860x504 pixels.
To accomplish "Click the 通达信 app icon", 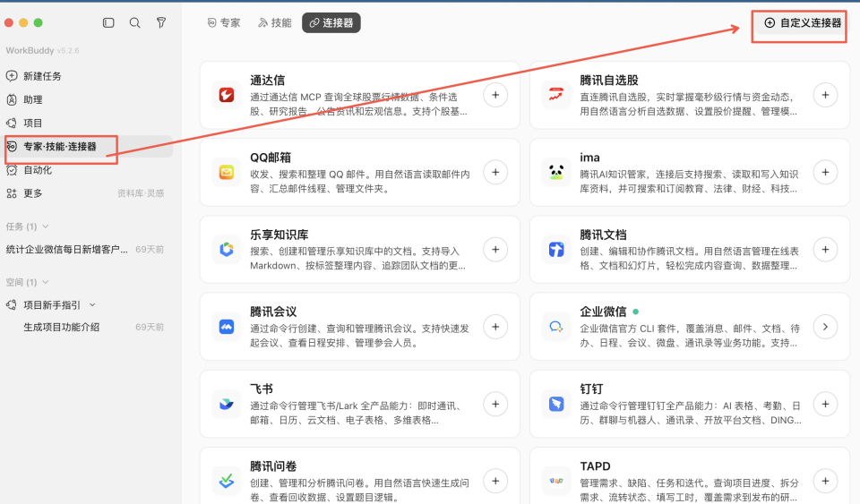I will pyautogui.click(x=227, y=95).
